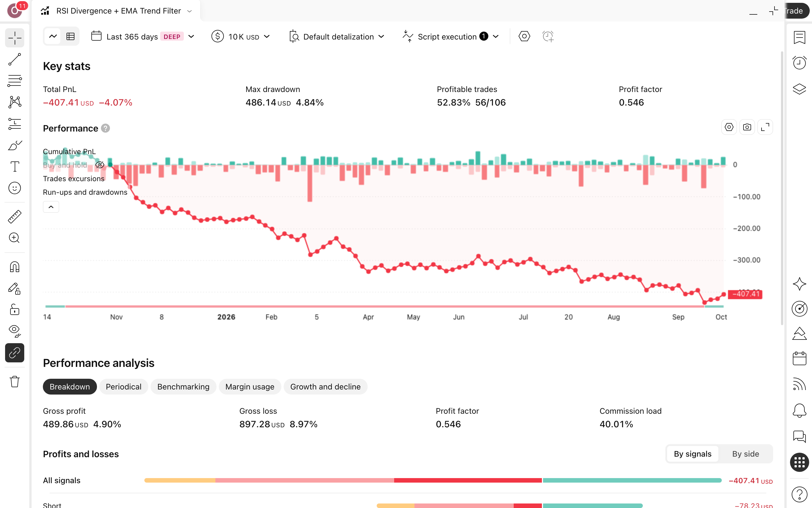The width and height of the screenshot is (812, 508).
Task: Toggle hide all drawings eye icon
Action: tap(15, 331)
